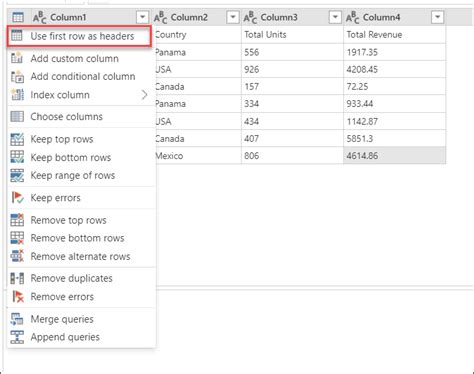Click the Keep top rows icon

point(17,139)
